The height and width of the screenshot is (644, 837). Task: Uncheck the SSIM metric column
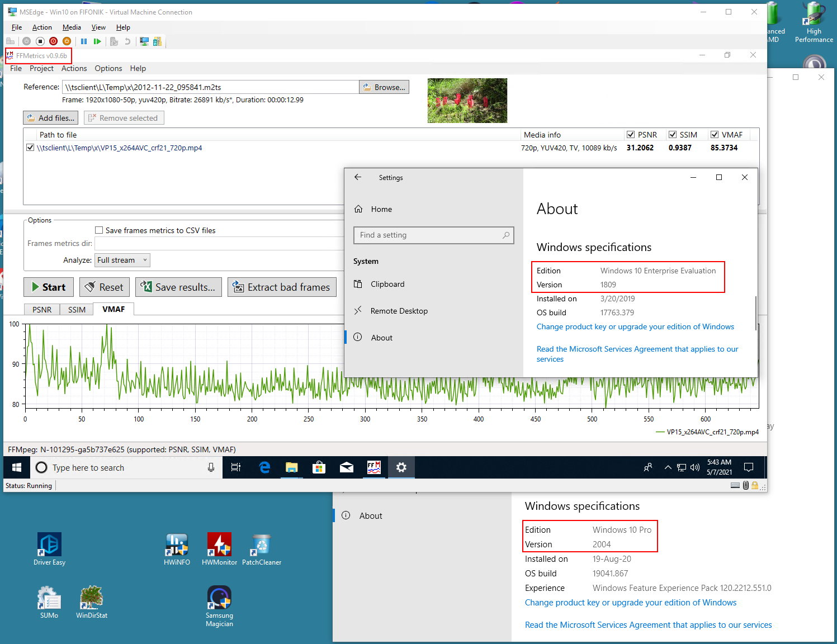click(673, 134)
